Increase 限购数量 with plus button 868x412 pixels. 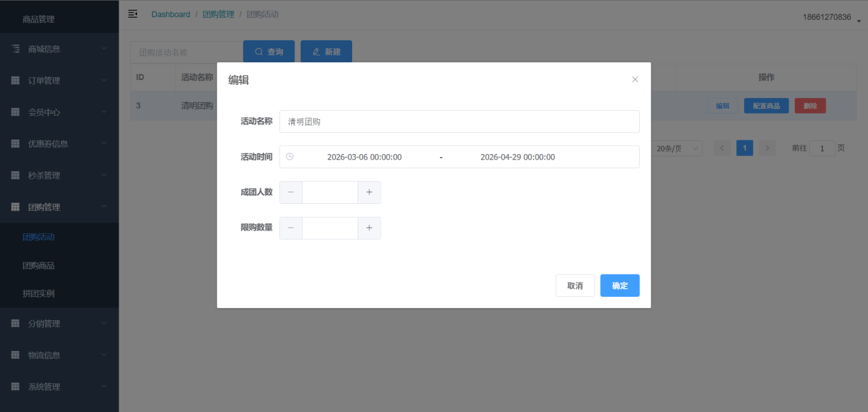click(369, 228)
